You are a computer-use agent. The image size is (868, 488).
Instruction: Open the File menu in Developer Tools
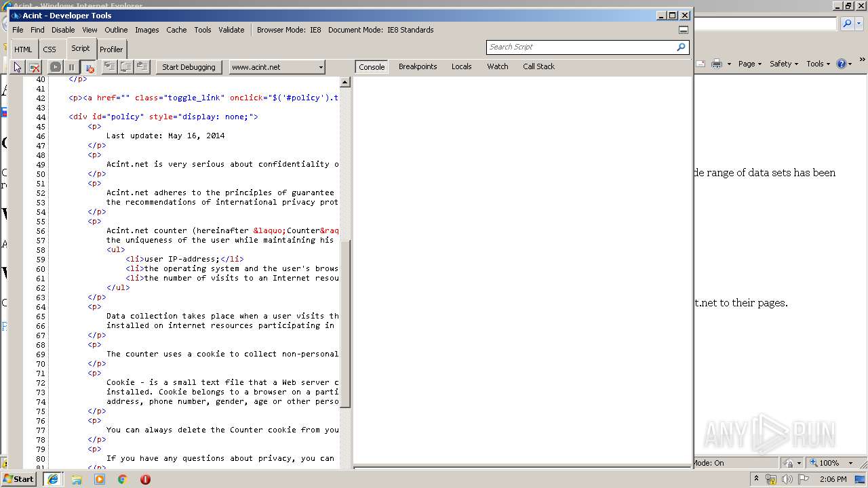[x=18, y=30]
